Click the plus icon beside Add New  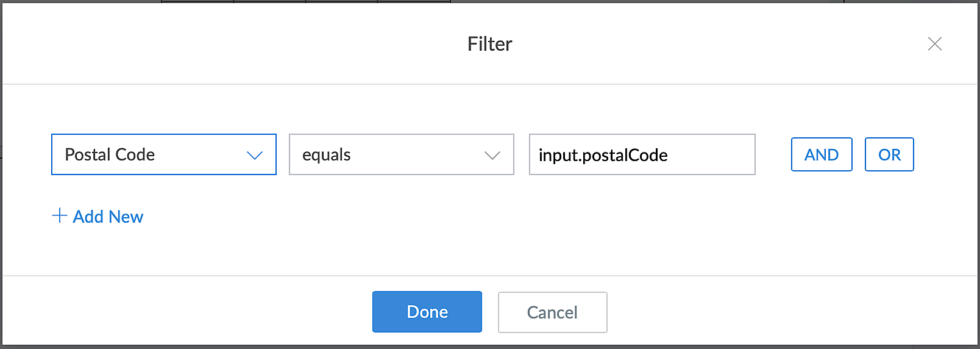click(59, 216)
